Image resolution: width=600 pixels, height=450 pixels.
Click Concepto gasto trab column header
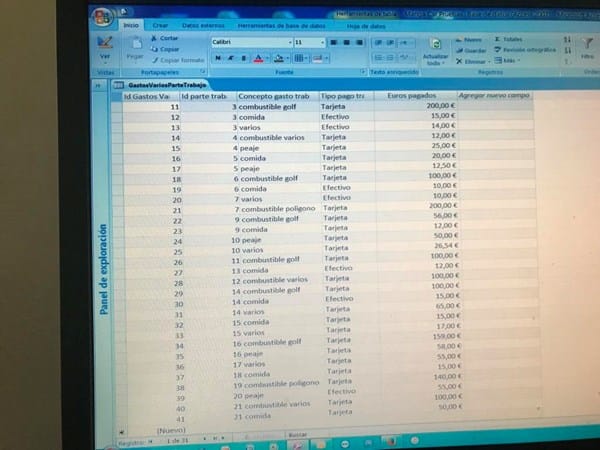click(x=277, y=96)
